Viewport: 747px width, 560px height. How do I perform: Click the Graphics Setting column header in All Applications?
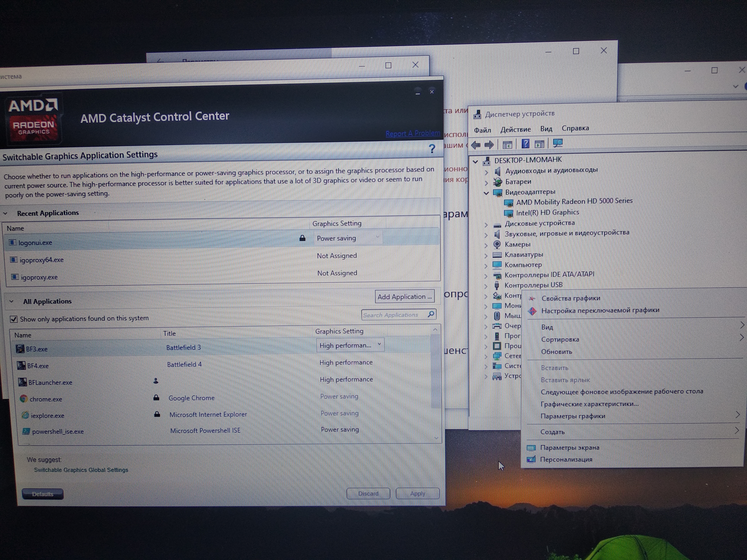click(x=339, y=332)
